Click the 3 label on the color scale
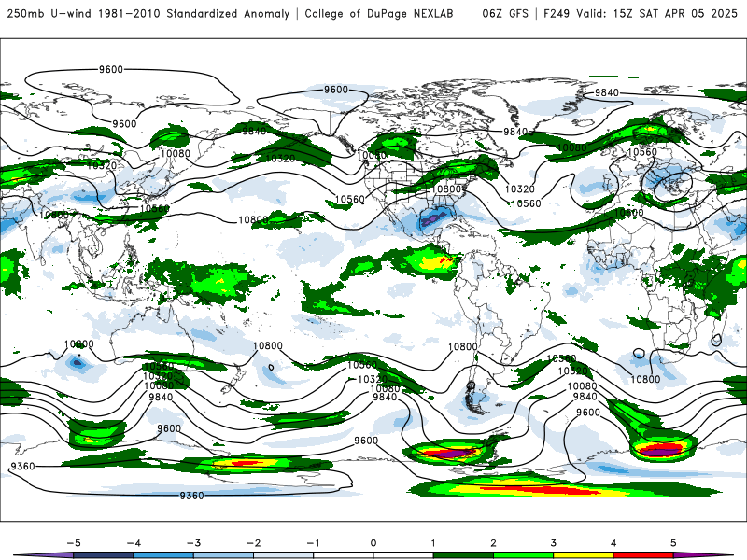 pos(553,543)
